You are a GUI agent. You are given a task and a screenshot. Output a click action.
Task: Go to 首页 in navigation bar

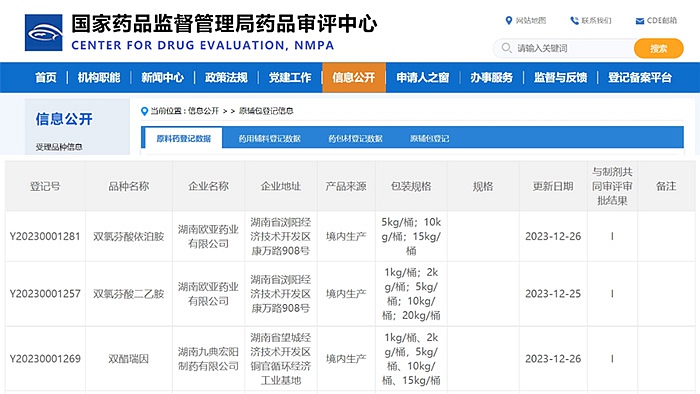click(x=46, y=78)
